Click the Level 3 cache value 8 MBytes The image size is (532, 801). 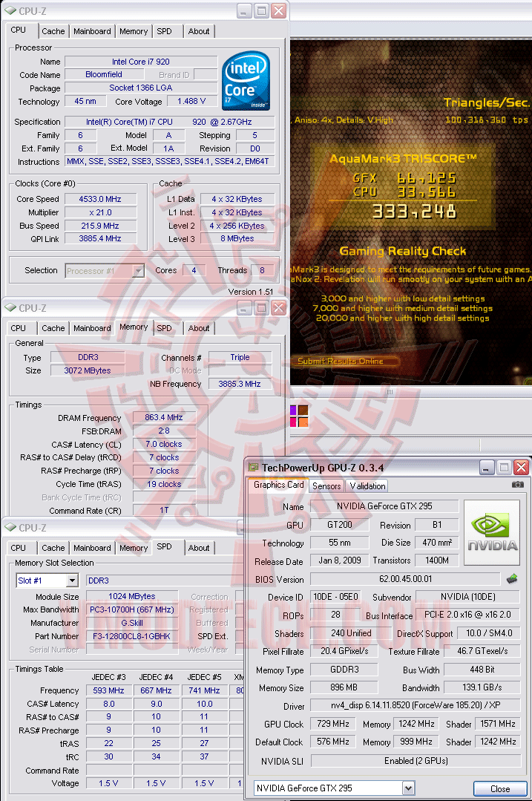(x=237, y=238)
